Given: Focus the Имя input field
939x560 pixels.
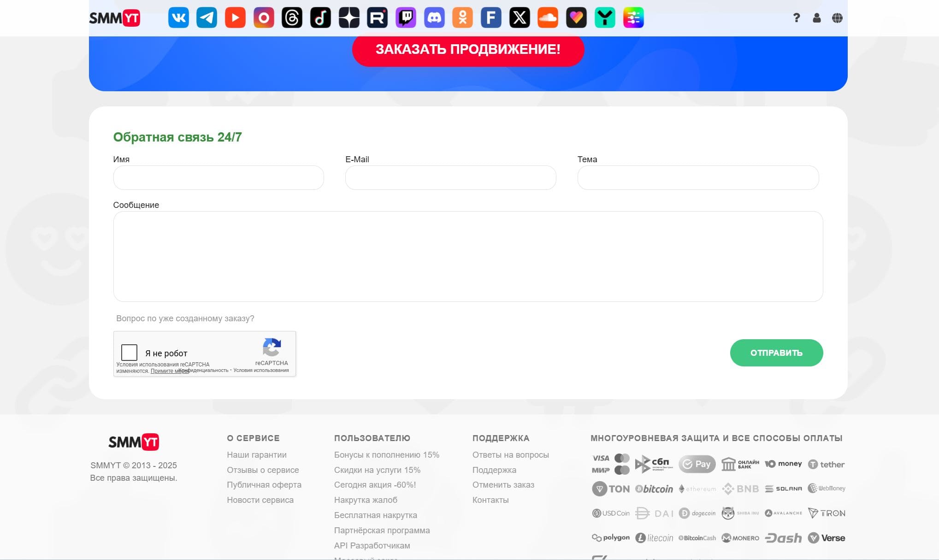Looking at the screenshot, I should [219, 178].
